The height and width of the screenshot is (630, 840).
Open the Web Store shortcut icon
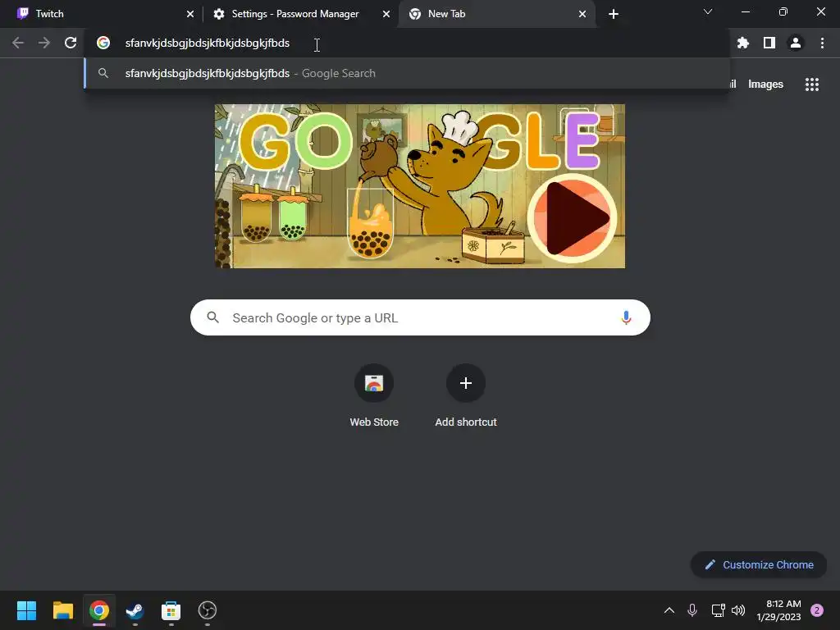point(374,383)
